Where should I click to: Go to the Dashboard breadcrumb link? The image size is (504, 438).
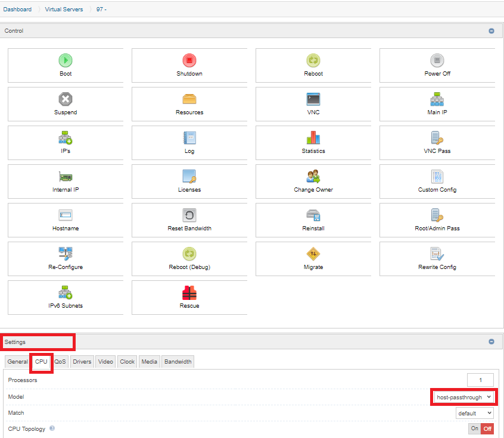pos(18,10)
